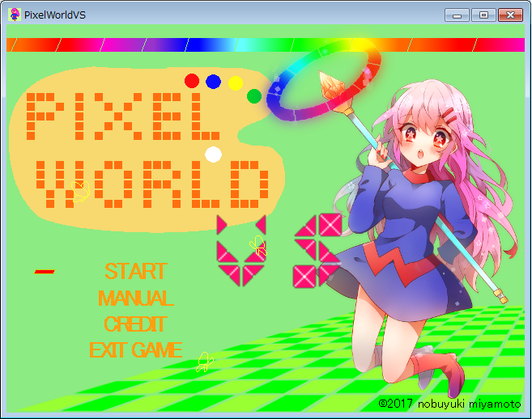532x419 pixels.
Task: Click the white dot on the palette
Action: [x=214, y=154]
